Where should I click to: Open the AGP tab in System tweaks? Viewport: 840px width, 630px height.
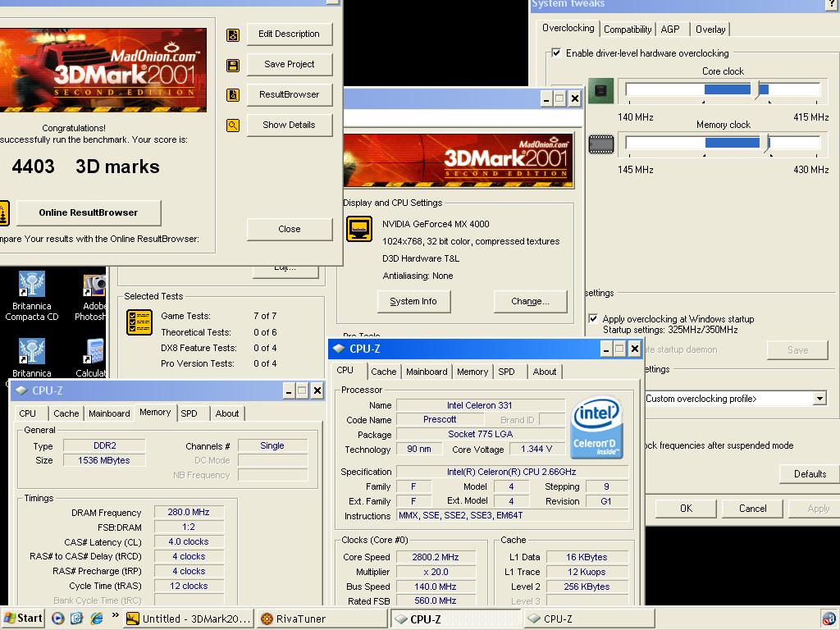pos(669,30)
